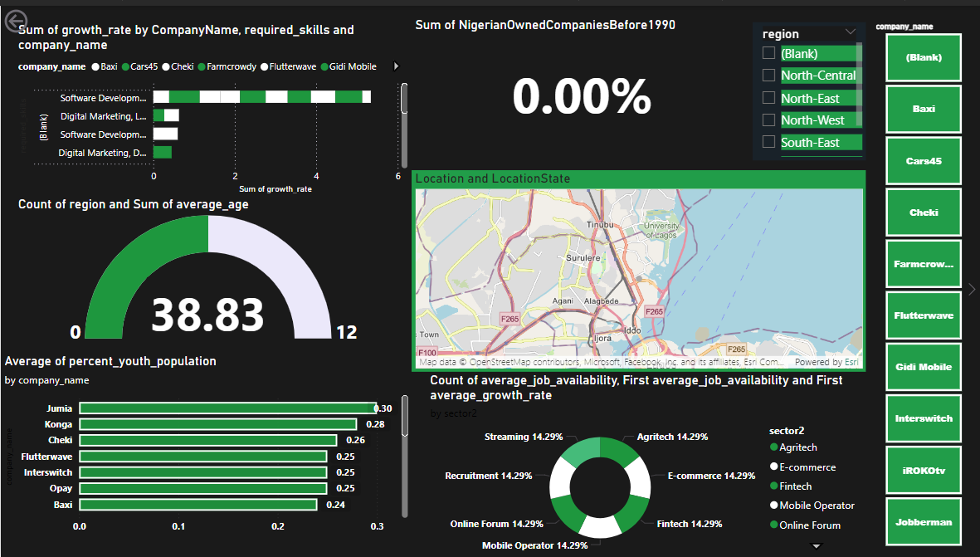The height and width of the screenshot is (557, 980).
Task: Tick the North-East region checkbox
Action: coord(769,98)
